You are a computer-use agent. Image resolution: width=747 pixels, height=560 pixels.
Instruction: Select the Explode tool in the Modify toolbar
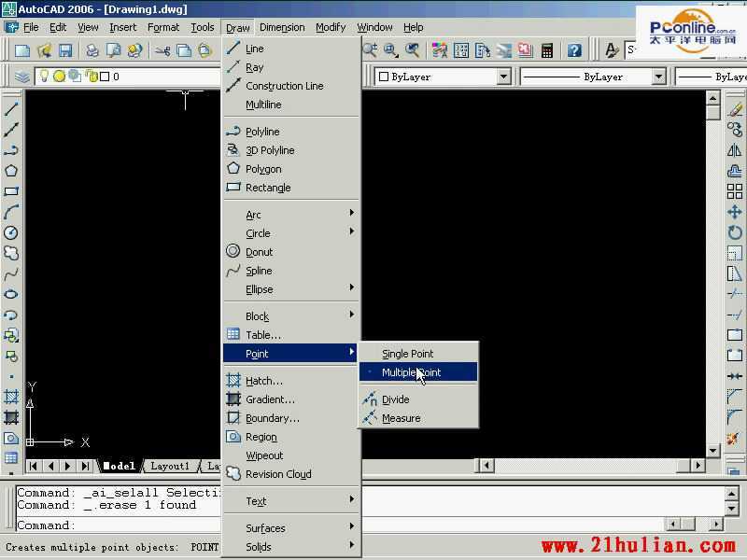coord(734,438)
